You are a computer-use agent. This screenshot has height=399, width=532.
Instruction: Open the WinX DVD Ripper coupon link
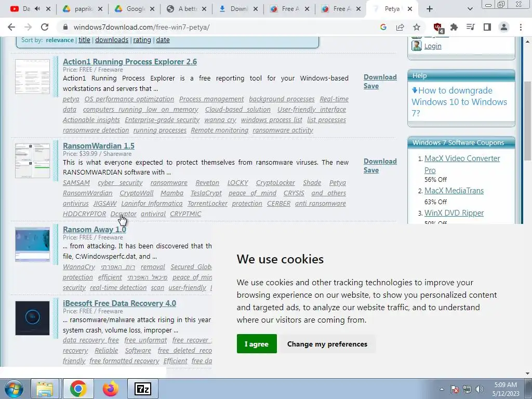pos(454,213)
